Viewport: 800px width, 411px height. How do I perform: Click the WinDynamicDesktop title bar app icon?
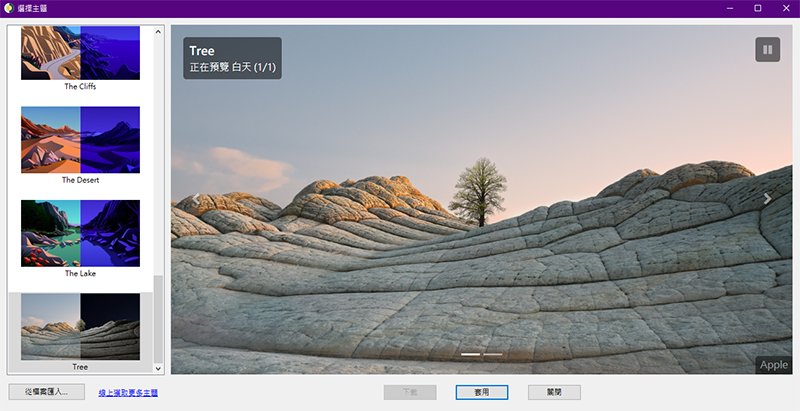9,8
